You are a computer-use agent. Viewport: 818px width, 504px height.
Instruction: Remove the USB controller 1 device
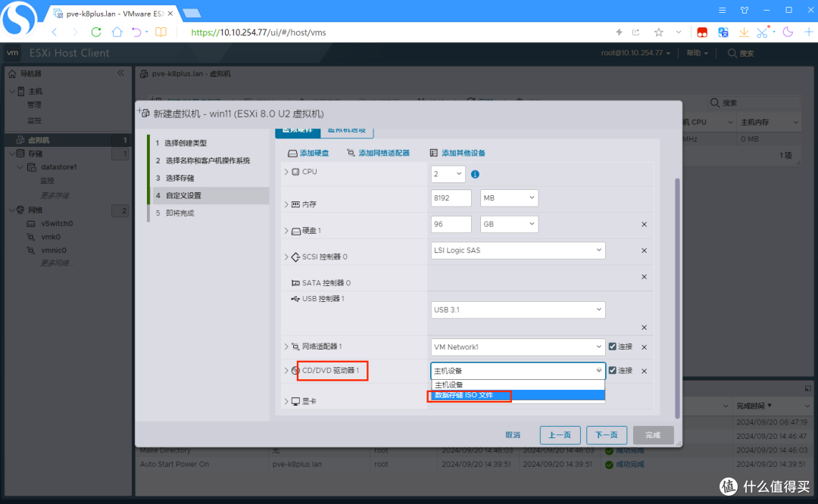644,328
